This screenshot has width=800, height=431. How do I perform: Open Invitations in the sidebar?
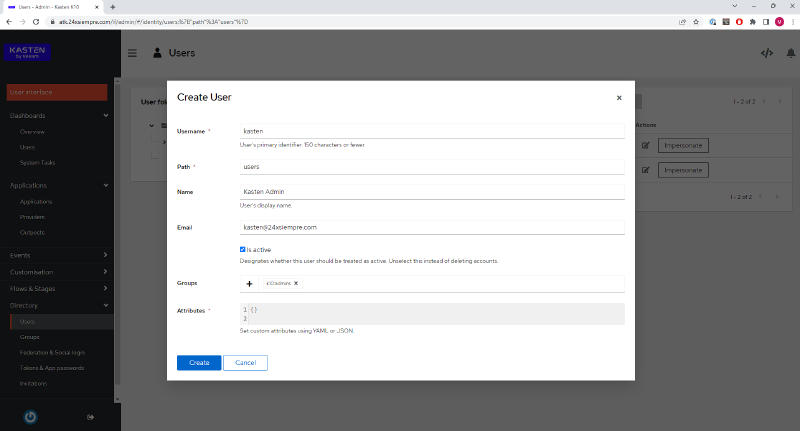pyautogui.click(x=33, y=384)
